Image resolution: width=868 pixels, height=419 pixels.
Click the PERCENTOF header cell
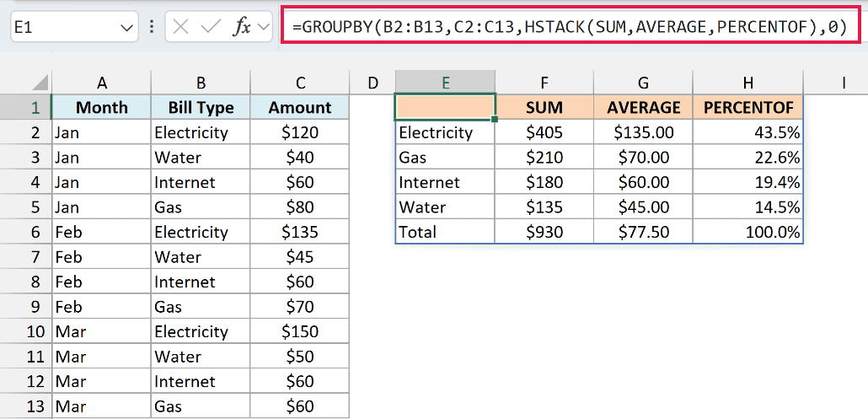click(747, 107)
